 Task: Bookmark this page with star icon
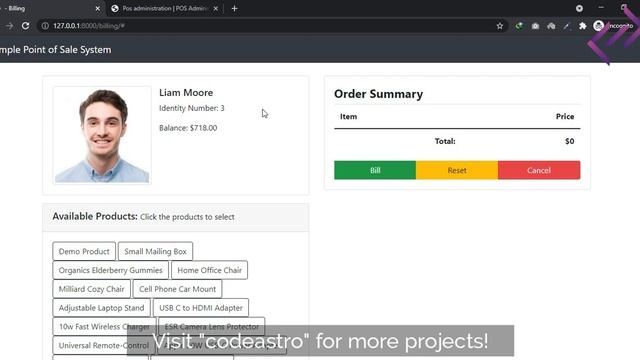click(500, 26)
